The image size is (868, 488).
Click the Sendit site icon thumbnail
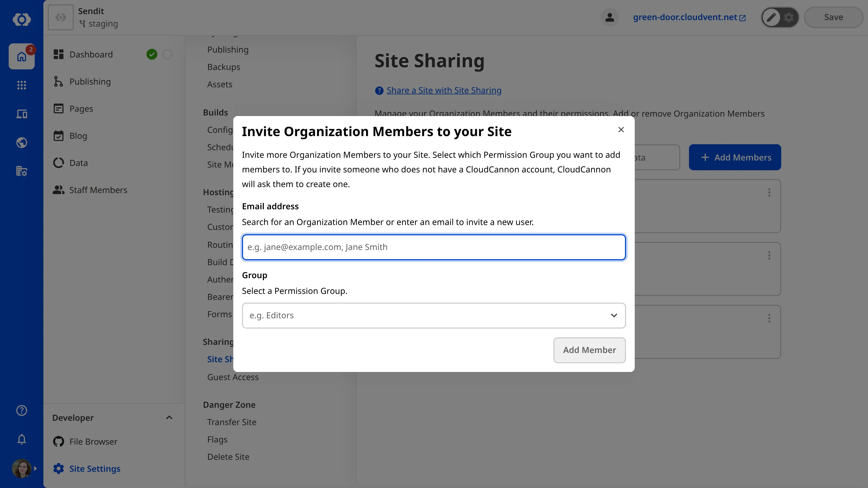pos(61,17)
